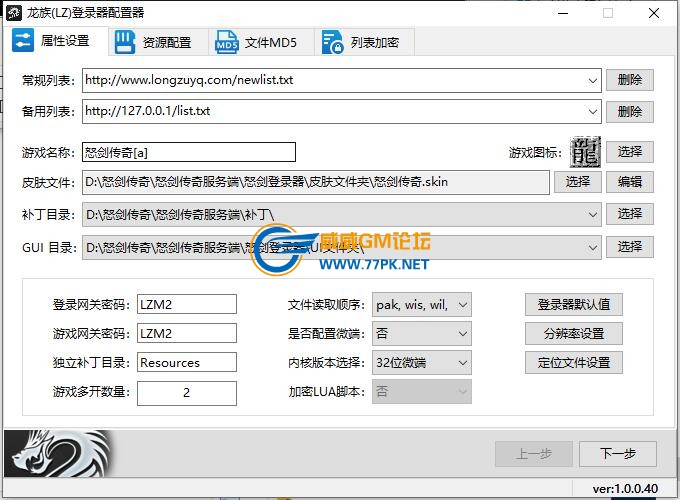Viewport: 680px width, 500px height.
Task: Click the 游戏网关密码 field
Action: (187, 333)
